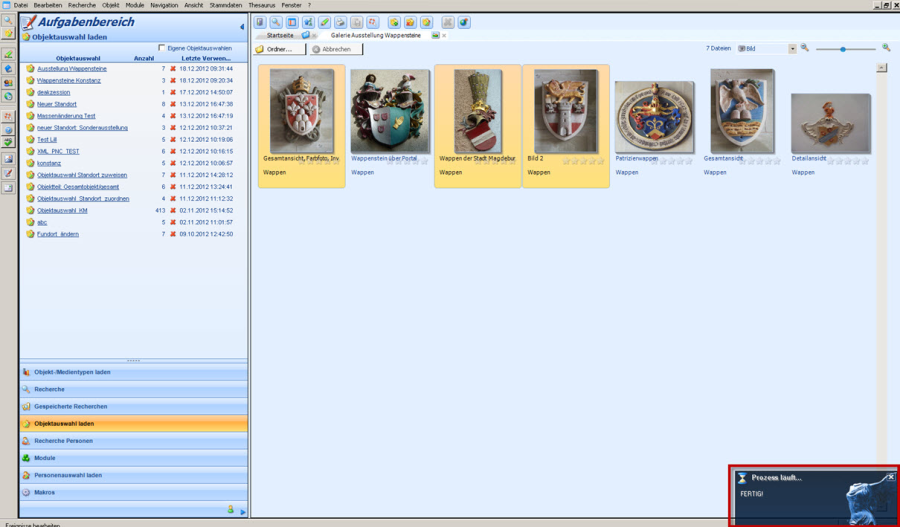The image size is (900, 527).
Task: Enable the 'Eigene Objektauswahlen' checkbox
Action: (162, 48)
